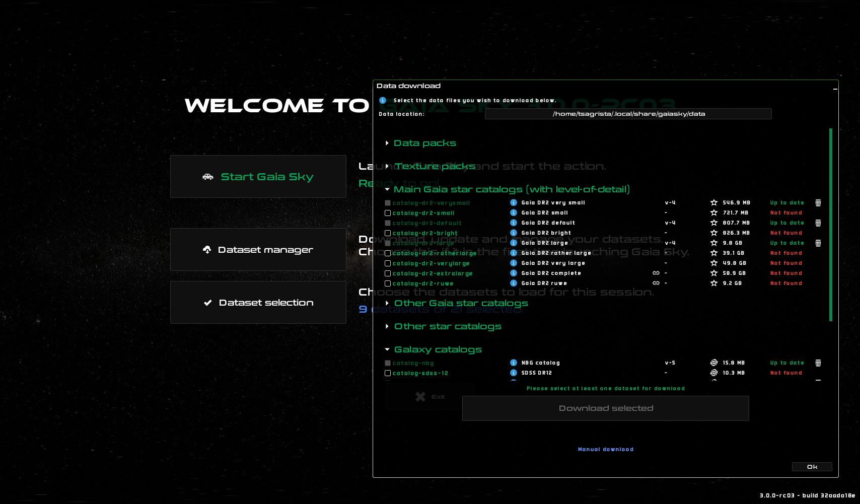Viewport: 860px width, 504px height.
Task: Click the Manual download link
Action: point(606,450)
